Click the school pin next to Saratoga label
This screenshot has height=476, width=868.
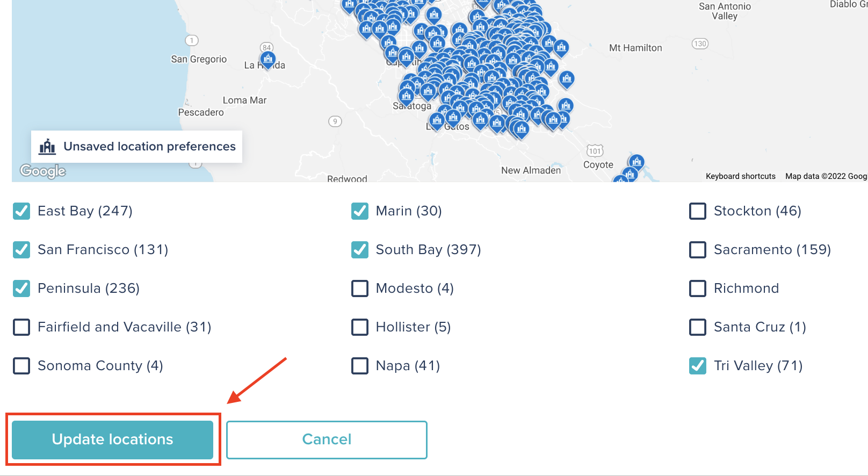tap(406, 97)
